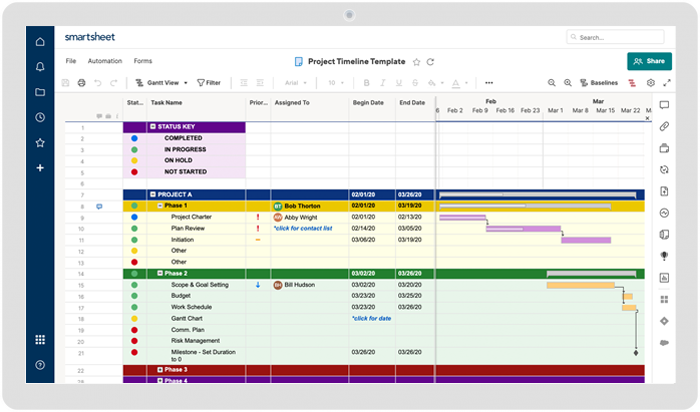This screenshot has width=700, height=412.
Task: Click the Recents clock icon
Action: 40,117
